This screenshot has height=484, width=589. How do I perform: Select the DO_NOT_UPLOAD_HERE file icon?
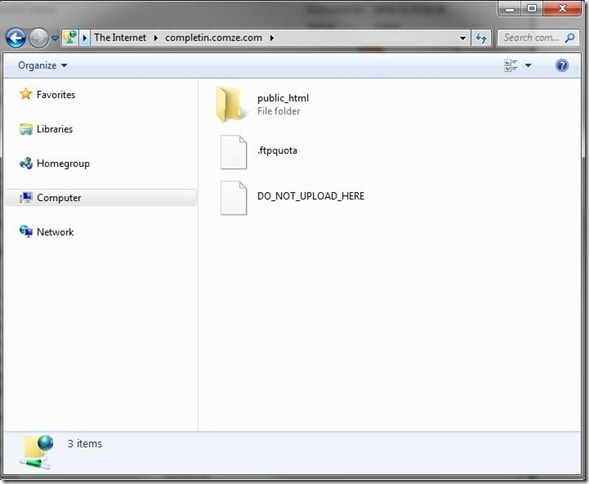click(233, 198)
